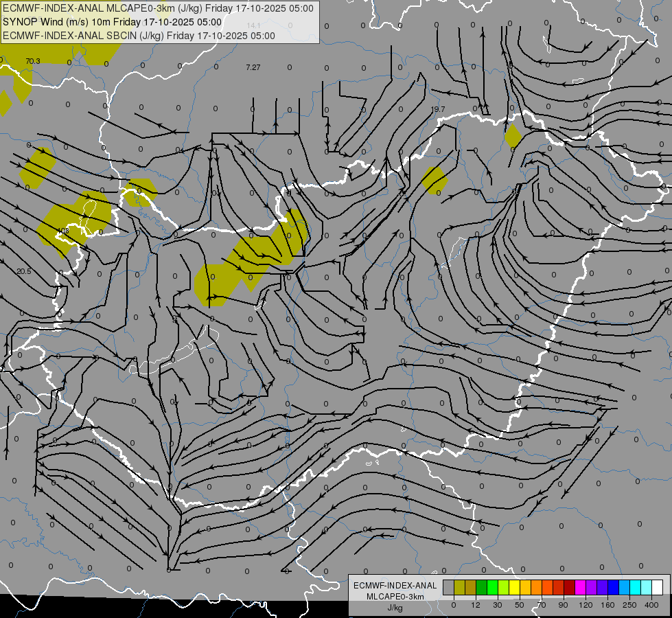Click the 20.5 value on the map
672x618 pixels.
[x=24, y=271]
